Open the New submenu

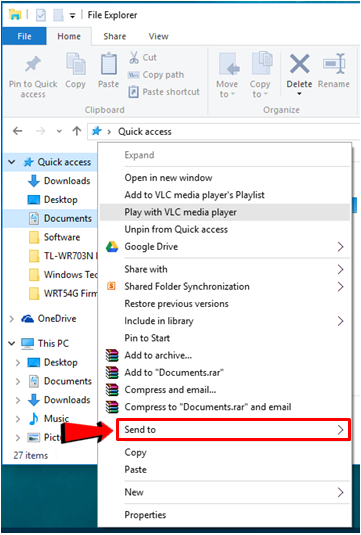pyautogui.click(x=225, y=492)
